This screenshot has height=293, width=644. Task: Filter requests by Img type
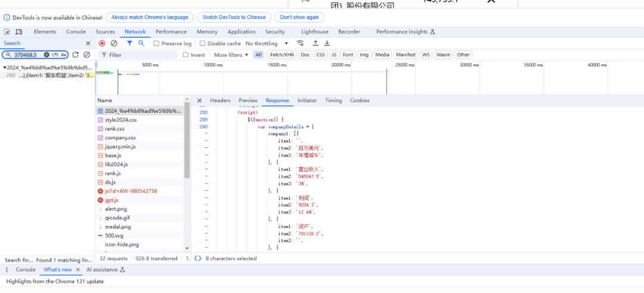[364, 55]
